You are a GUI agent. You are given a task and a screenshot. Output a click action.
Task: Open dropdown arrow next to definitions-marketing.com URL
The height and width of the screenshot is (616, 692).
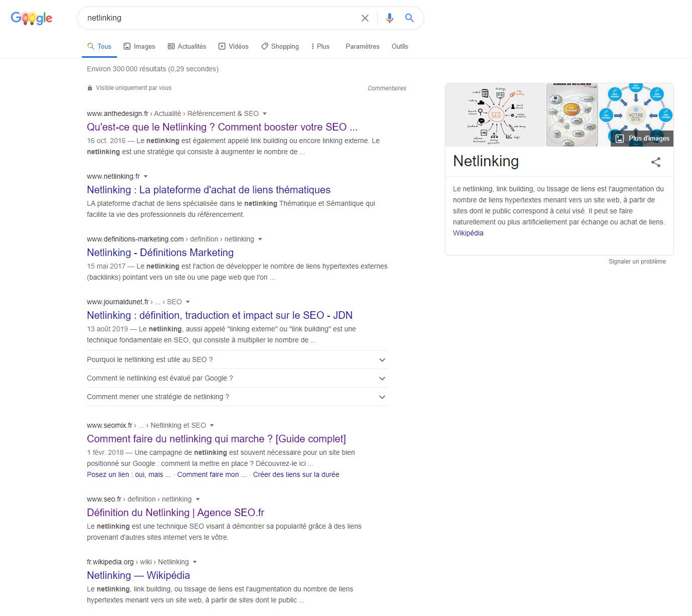260,239
